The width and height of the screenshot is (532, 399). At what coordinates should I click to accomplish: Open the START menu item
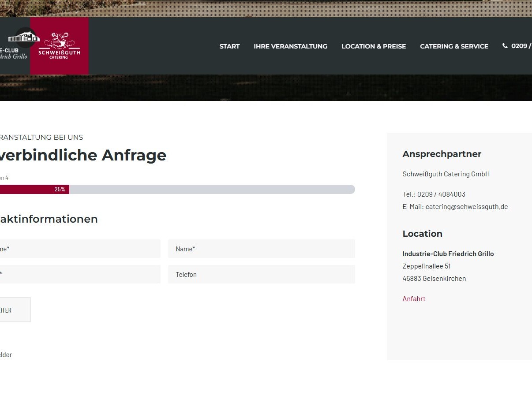(x=229, y=46)
